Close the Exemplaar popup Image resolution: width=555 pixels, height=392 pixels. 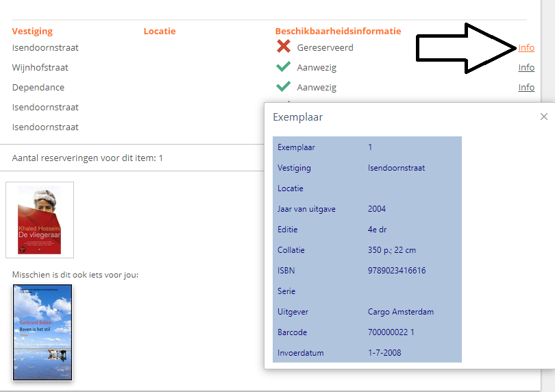click(544, 117)
